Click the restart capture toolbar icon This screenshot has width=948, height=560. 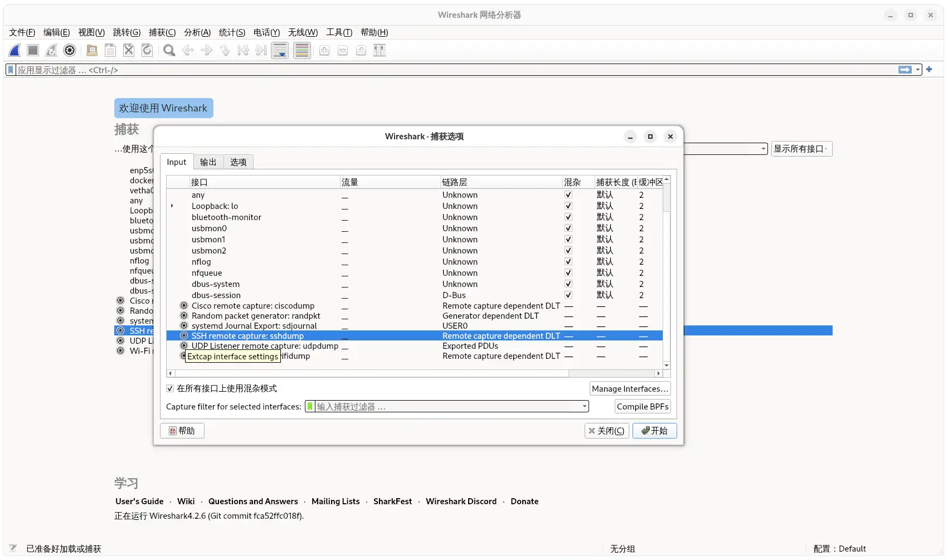tap(51, 51)
